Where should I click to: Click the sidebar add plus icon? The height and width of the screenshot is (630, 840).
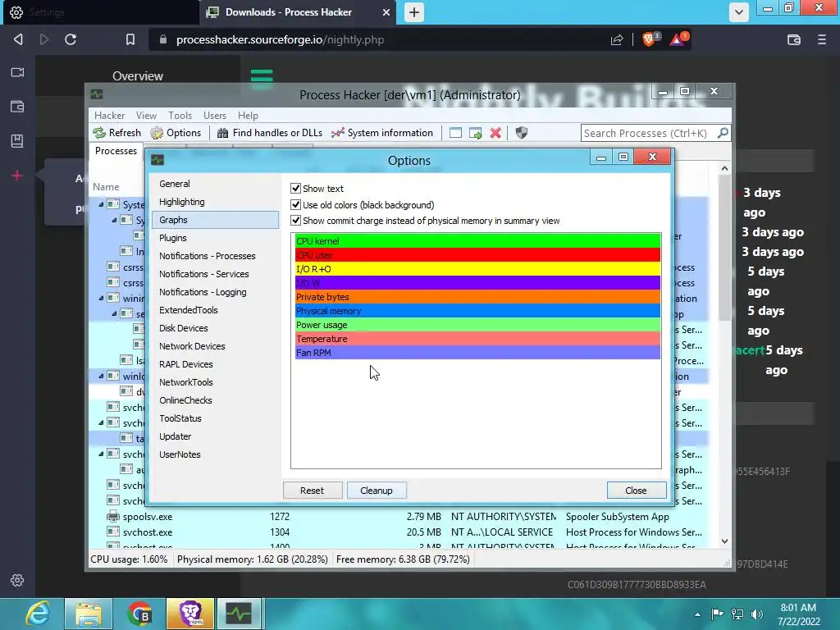tap(17, 176)
